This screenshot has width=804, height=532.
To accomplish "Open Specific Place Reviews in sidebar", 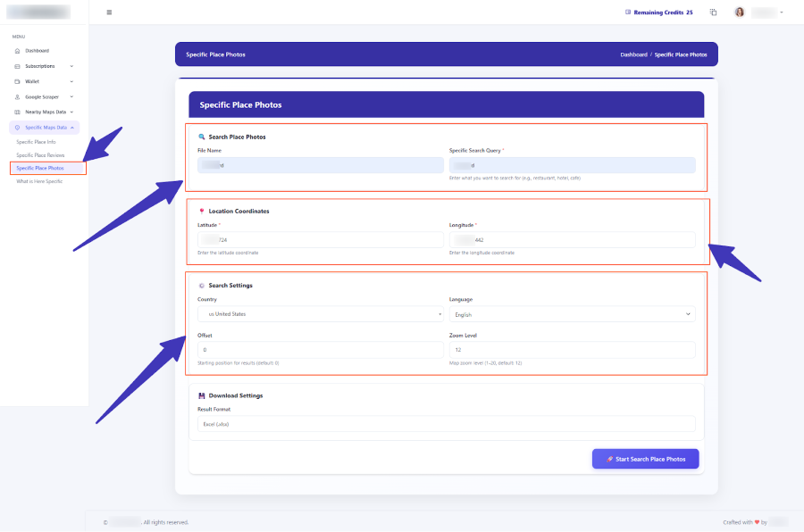I will [x=40, y=155].
